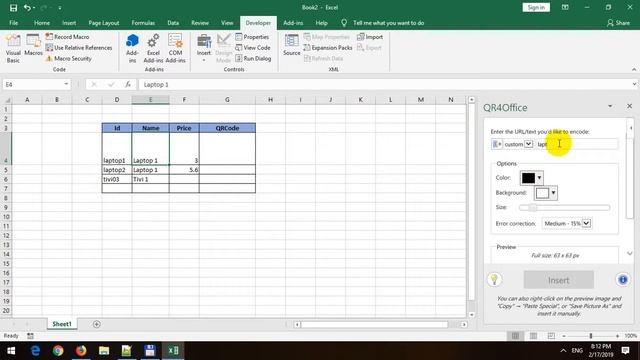The width and height of the screenshot is (640, 360).
Task: Switch to Page Layout view
Action: coord(533,336)
